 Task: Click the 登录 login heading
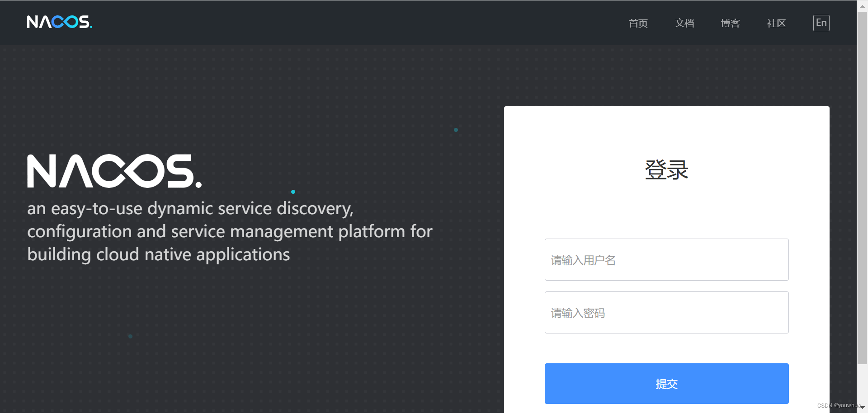point(667,170)
